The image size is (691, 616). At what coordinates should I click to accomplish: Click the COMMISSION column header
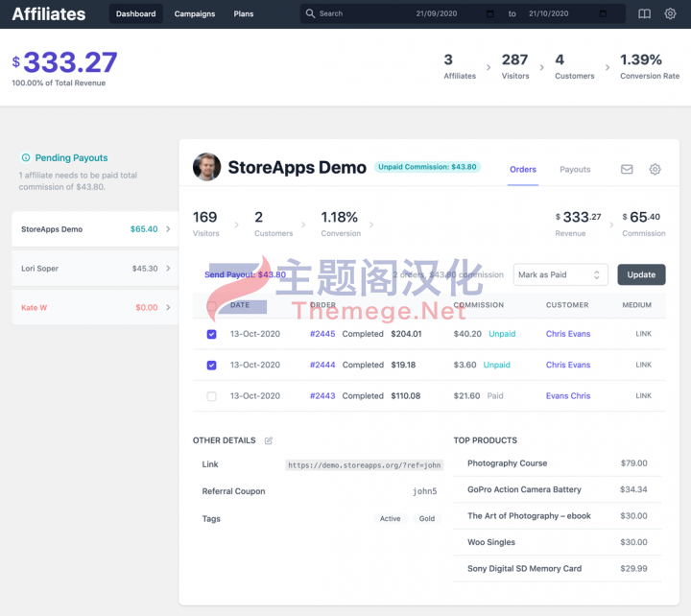[x=479, y=305]
